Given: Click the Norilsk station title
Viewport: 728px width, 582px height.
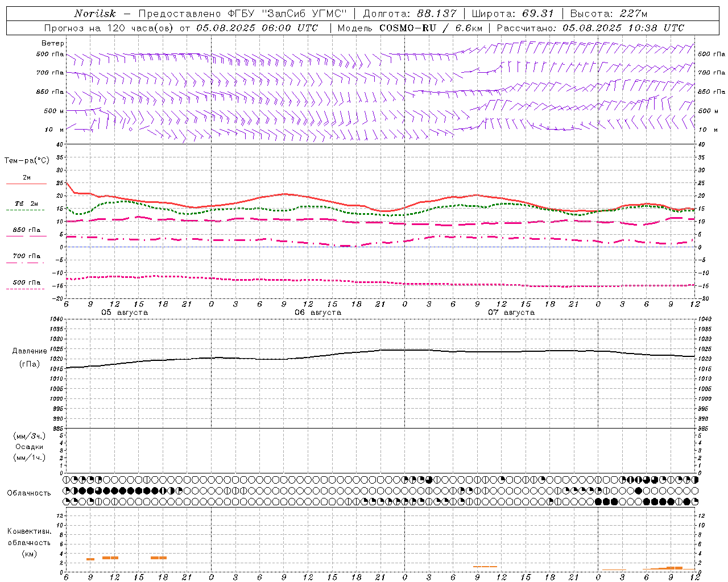Looking at the screenshot, I should coord(94,14).
